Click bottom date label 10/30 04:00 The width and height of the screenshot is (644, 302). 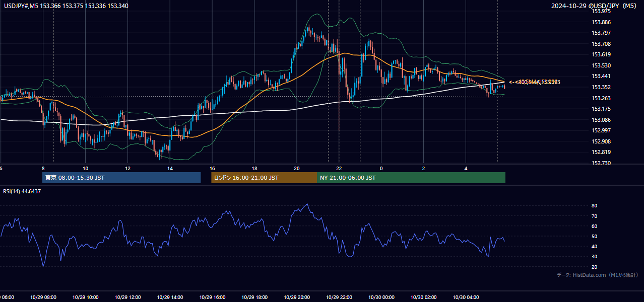pyautogui.click(x=466, y=297)
